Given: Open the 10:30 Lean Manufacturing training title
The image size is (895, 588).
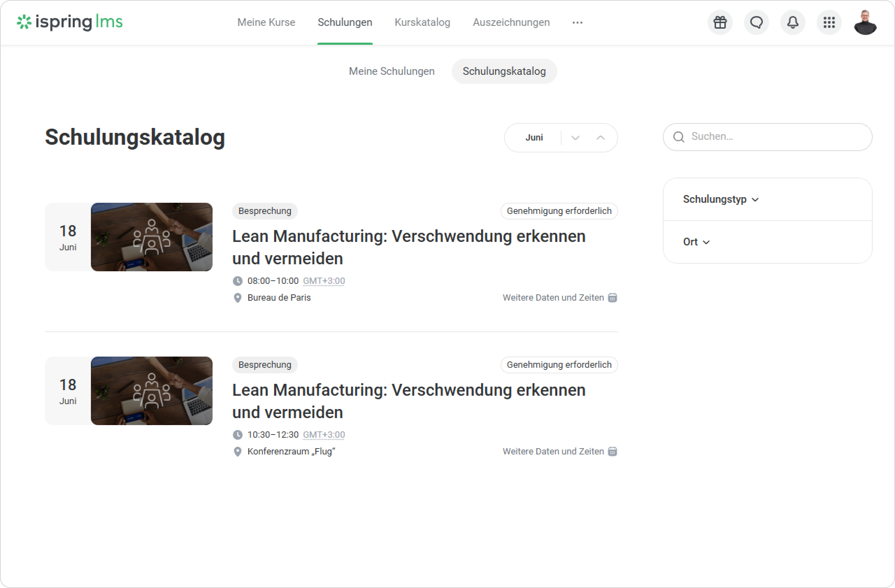Looking at the screenshot, I should (x=409, y=401).
